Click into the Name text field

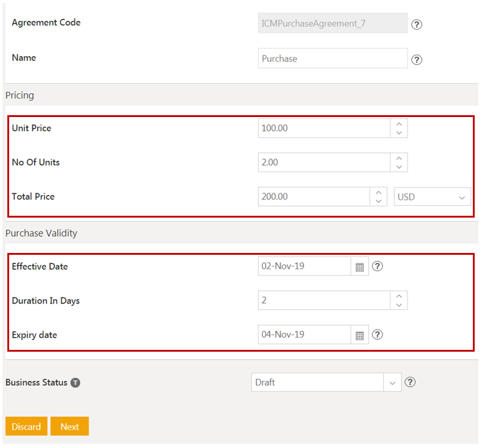[x=332, y=59]
